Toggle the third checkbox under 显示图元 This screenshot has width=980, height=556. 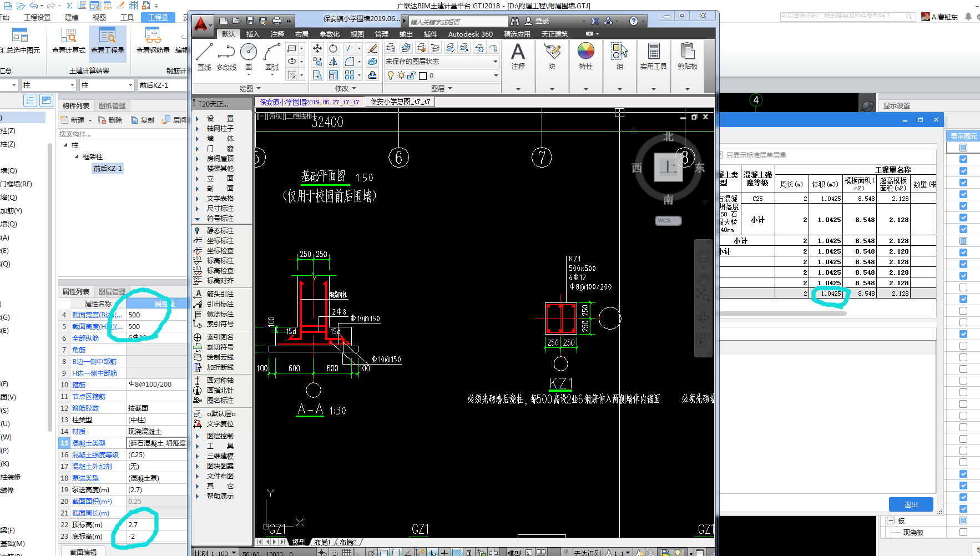[x=963, y=171]
